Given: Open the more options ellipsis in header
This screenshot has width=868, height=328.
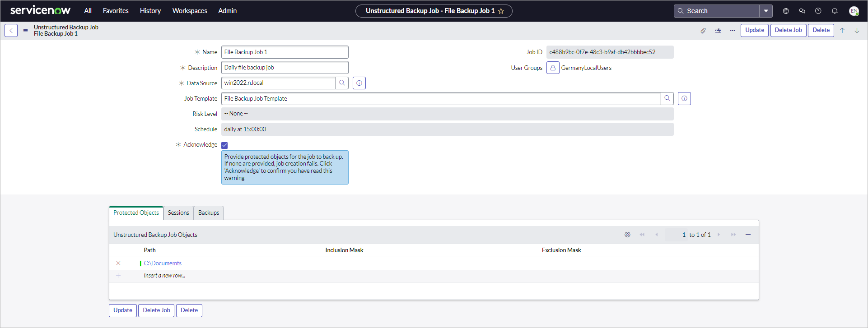Looking at the screenshot, I should (733, 31).
